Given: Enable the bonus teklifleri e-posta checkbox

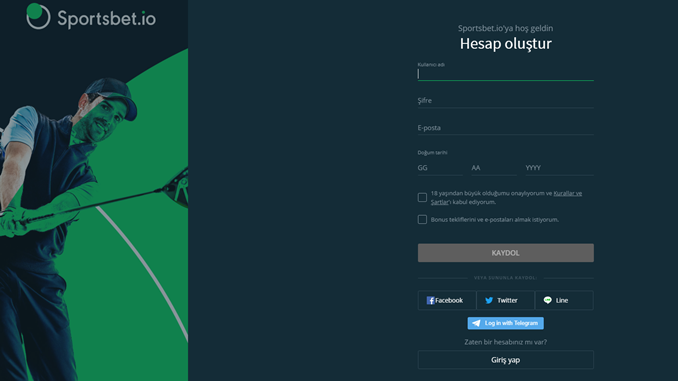Looking at the screenshot, I should point(422,219).
